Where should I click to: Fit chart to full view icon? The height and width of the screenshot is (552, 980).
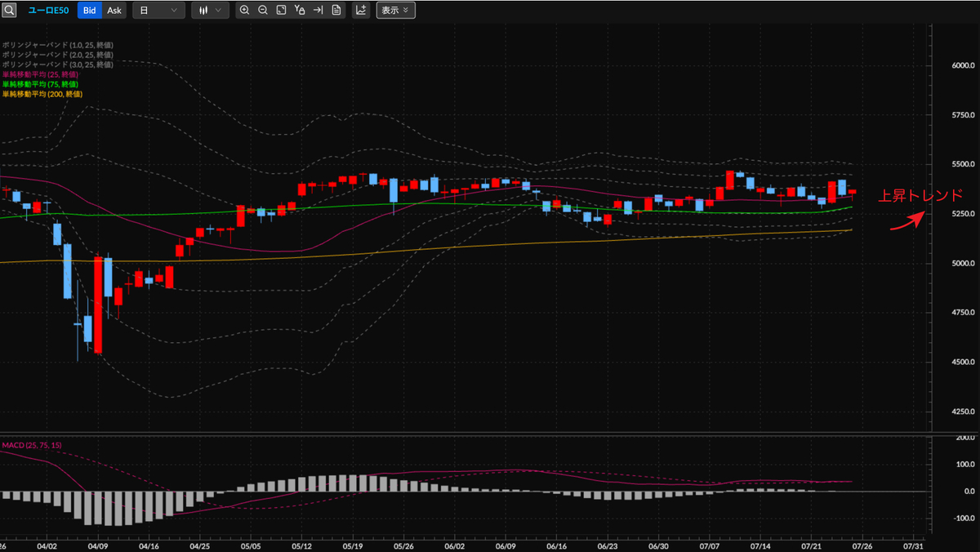pyautogui.click(x=281, y=11)
